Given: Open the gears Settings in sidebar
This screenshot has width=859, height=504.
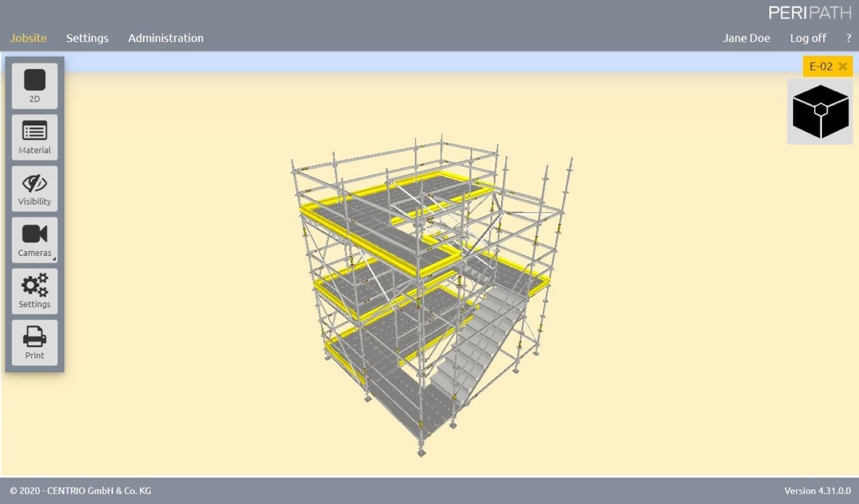Looking at the screenshot, I should tap(34, 291).
